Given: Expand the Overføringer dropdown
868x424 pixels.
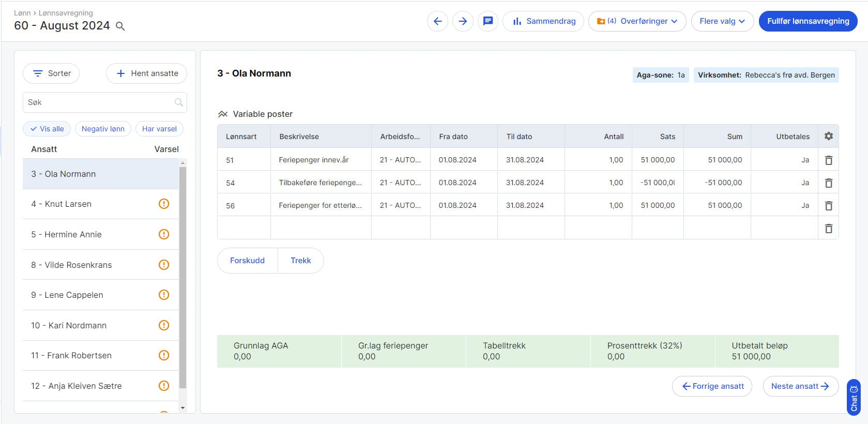Looking at the screenshot, I should click(637, 21).
